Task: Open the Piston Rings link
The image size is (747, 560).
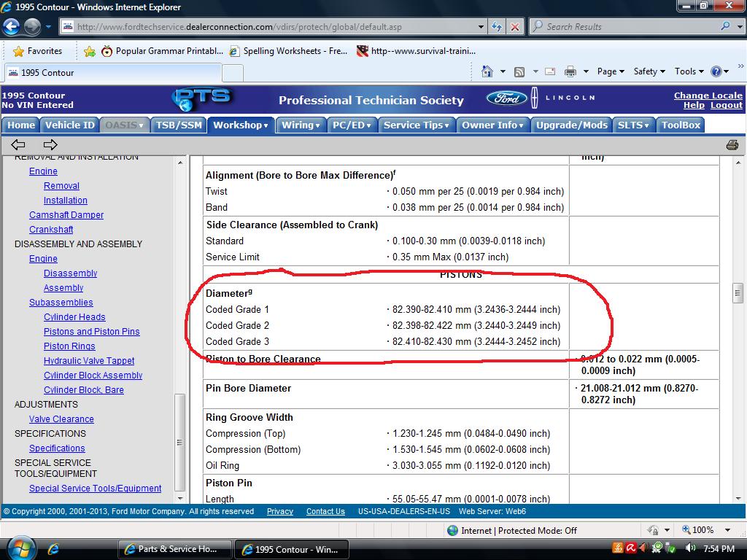Action: pos(69,346)
